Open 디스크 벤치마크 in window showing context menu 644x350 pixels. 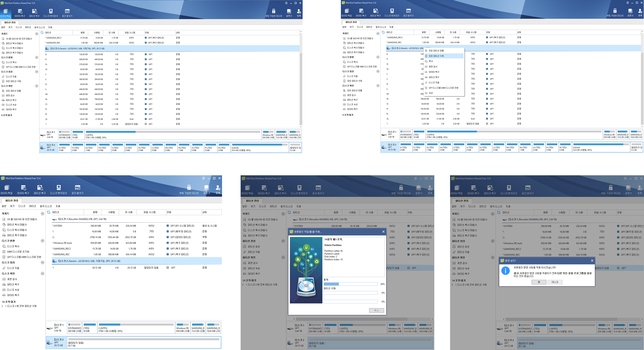pyautogui.click(x=392, y=12)
